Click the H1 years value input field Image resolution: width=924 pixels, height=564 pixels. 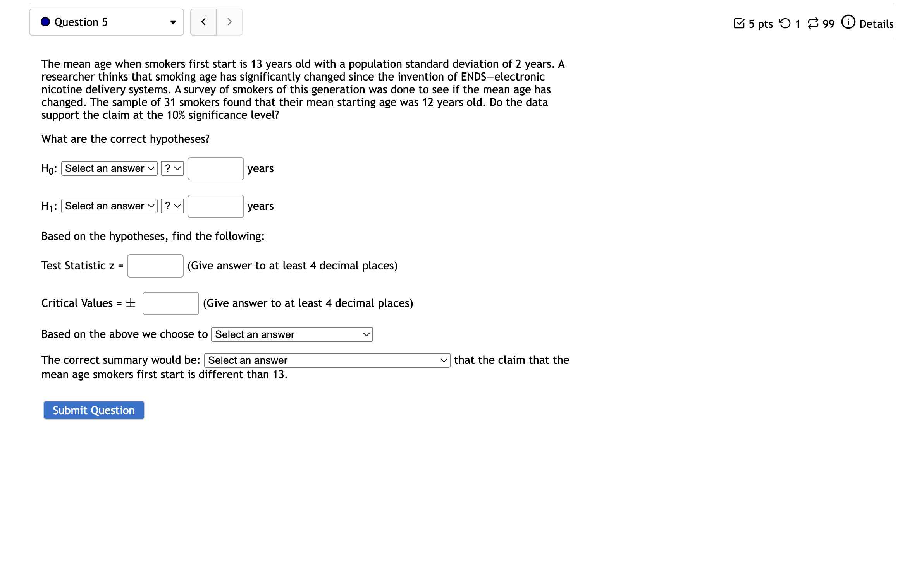215,206
